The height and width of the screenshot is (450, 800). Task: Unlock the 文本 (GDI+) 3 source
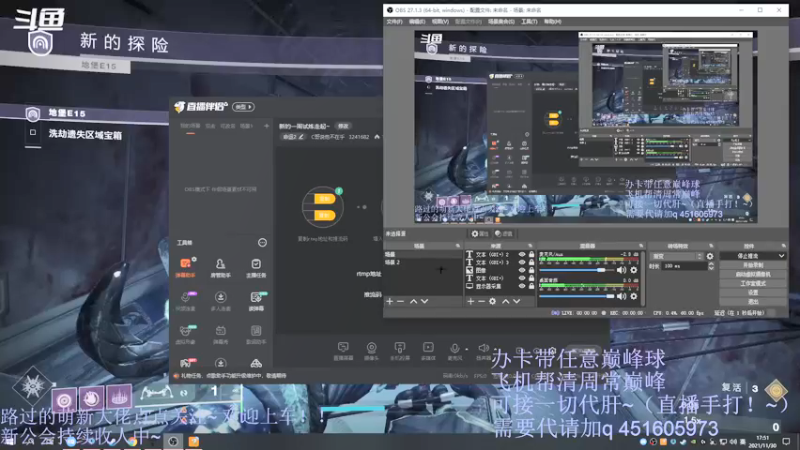(x=531, y=262)
